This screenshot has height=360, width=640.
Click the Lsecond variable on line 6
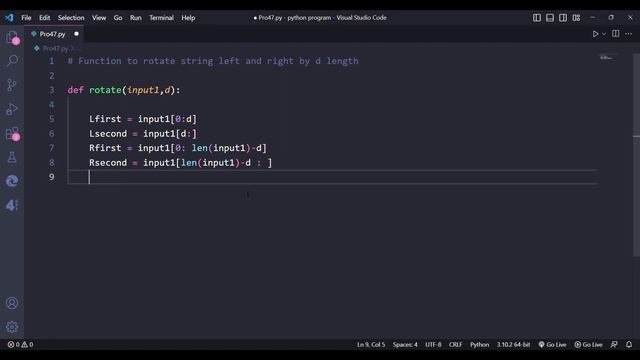(x=108, y=134)
